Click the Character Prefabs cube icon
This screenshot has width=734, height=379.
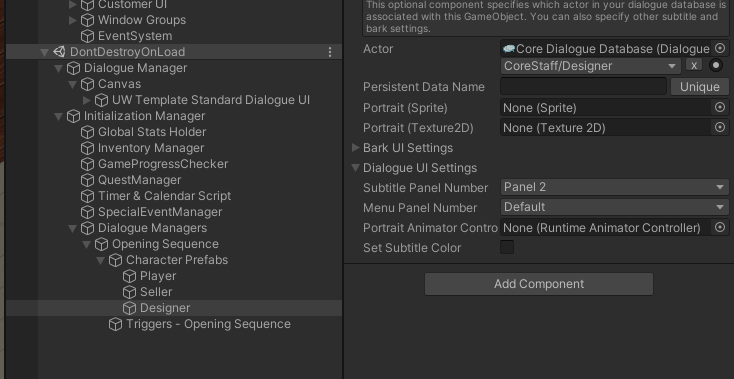point(115,260)
